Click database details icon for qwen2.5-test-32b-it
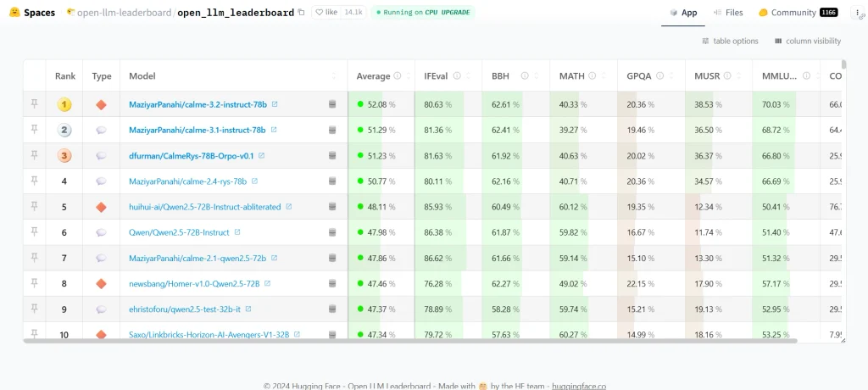This screenshot has width=868, height=390. 332,309
